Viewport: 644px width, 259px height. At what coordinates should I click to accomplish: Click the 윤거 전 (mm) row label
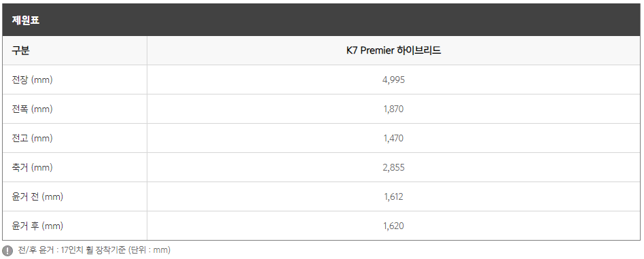coord(38,196)
